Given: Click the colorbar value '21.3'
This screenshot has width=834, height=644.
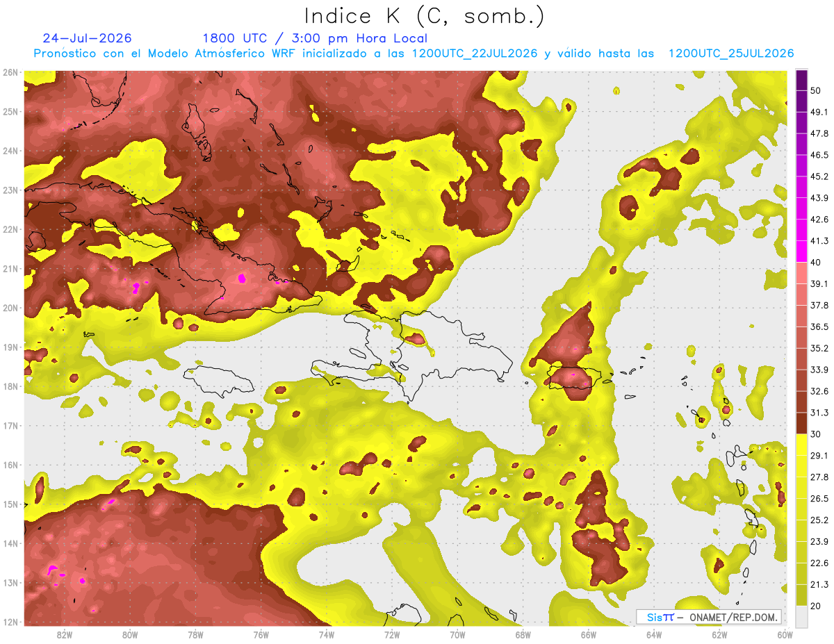Looking at the screenshot, I should tap(819, 584).
